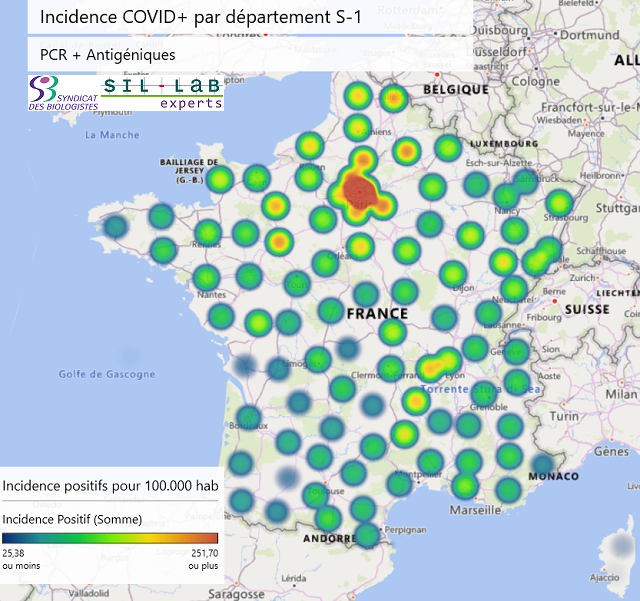Click the faint heat spot over Corsica

tap(621, 545)
